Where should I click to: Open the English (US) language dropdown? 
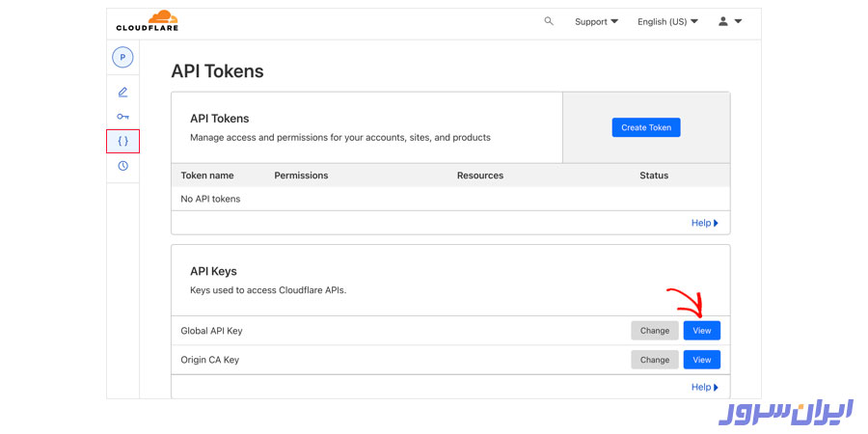[x=667, y=21]
